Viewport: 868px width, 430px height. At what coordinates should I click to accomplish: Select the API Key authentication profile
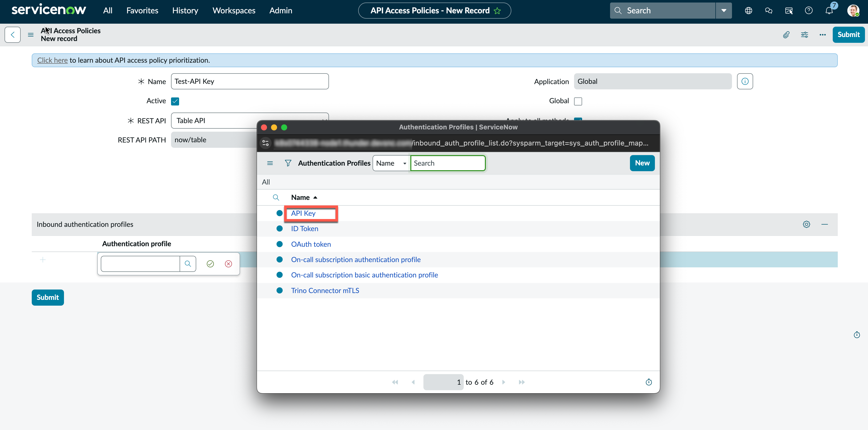point(303,213)
